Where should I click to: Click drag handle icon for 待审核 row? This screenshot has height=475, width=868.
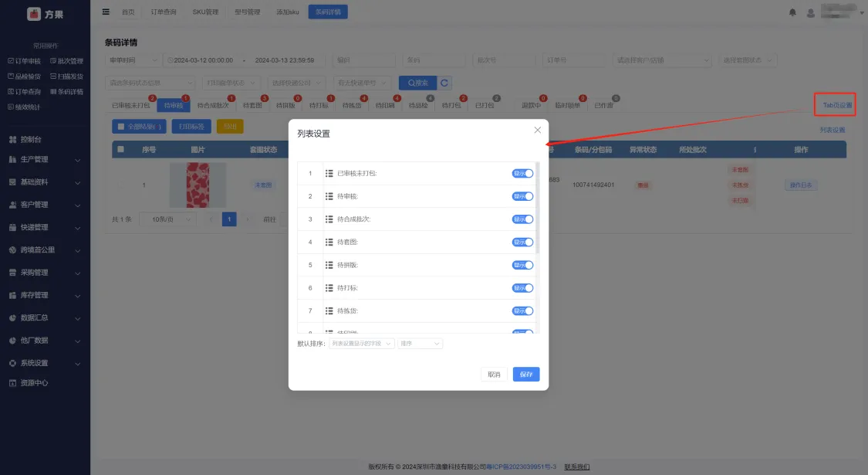click(x=329, y=196)
